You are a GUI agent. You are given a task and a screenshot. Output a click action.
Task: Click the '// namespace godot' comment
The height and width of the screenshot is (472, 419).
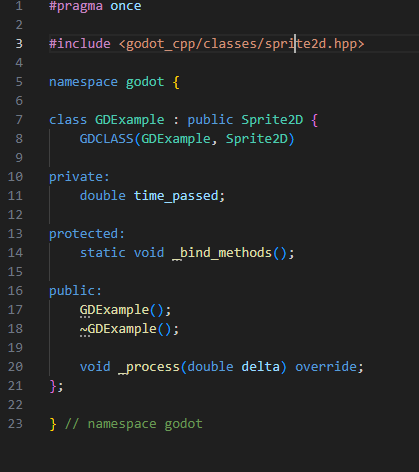(134, 424)
